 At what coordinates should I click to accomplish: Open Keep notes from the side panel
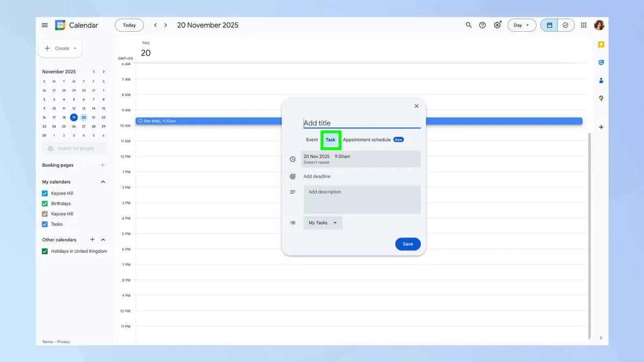pos(601,45)
